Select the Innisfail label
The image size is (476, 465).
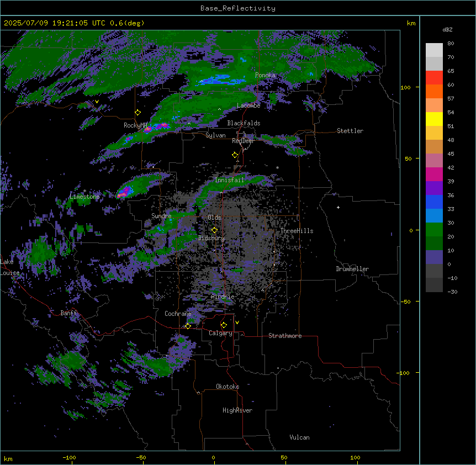[229, 180]
